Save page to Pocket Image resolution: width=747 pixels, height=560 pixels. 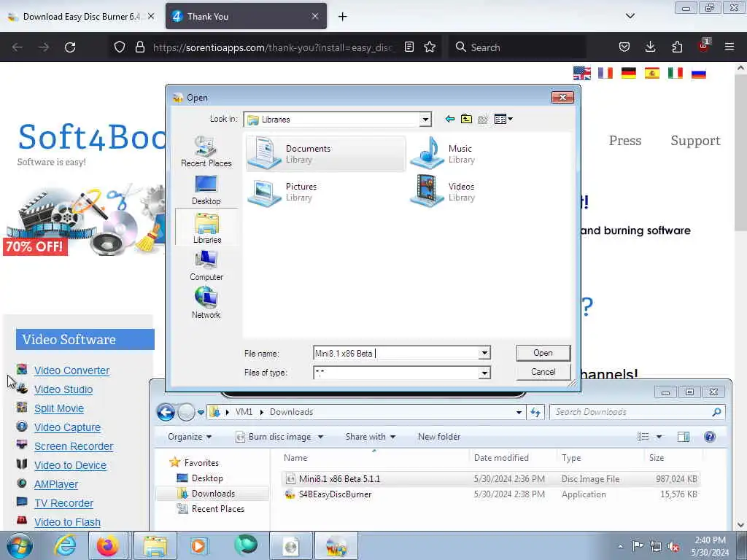pyautogui.click(x=624, y=47)
